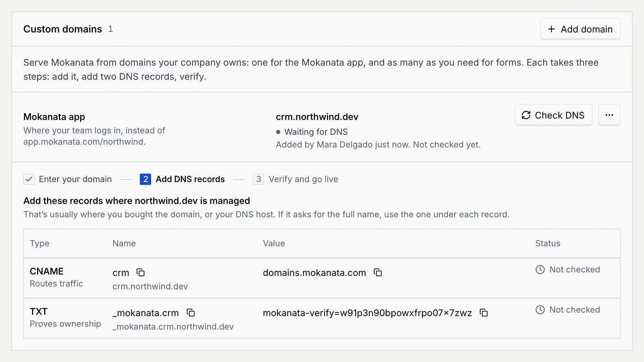Go to step 3 Verify and go live
The width and height of the screenshot is (644, 362).
tap(296, 179)
